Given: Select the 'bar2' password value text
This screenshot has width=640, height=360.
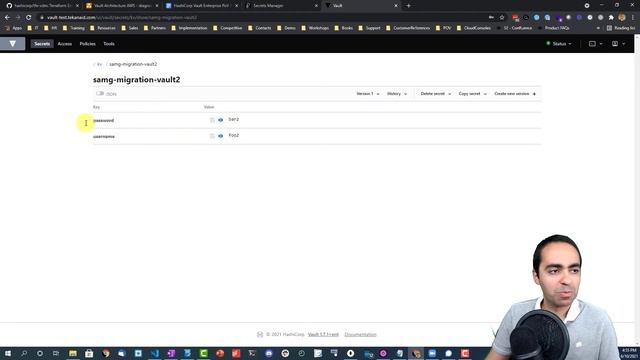Looking at the screenshot, I should 233,119.
